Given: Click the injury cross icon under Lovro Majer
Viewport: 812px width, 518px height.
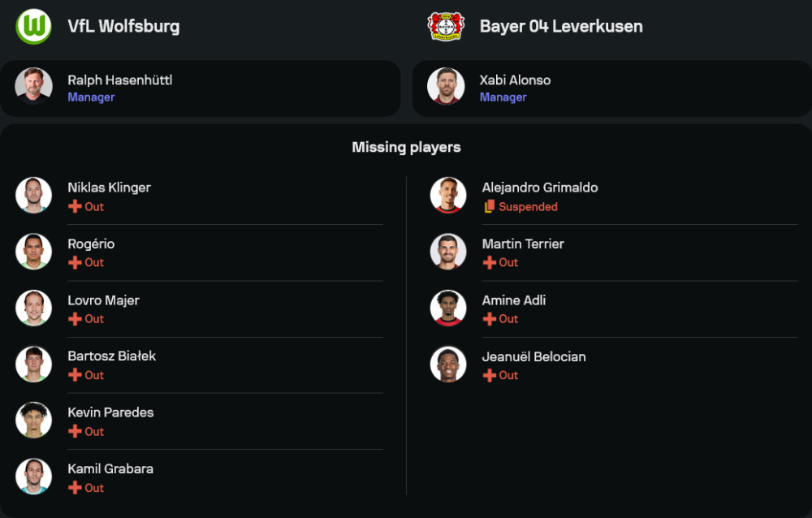Looking at the screenshot, I should pos(75,319).
